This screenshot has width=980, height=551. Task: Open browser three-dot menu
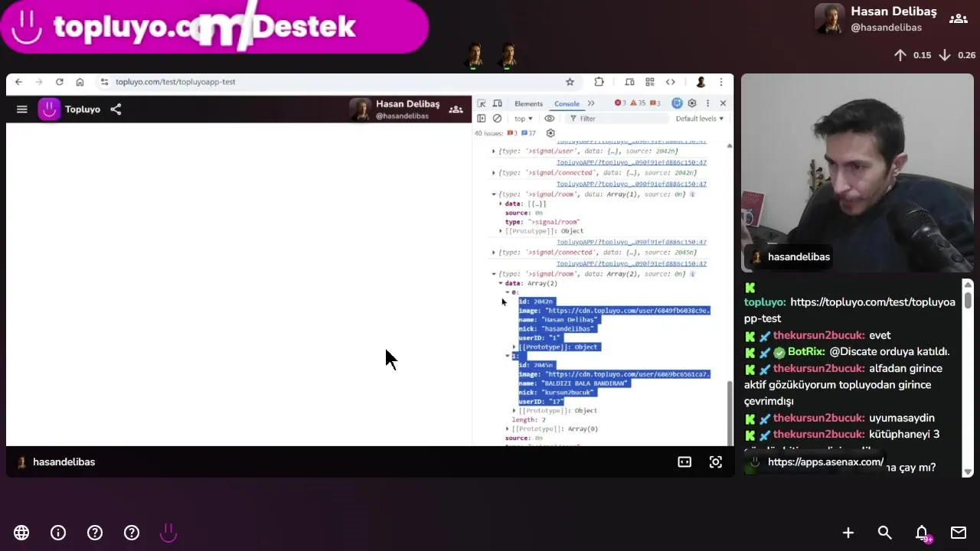point(720,82)
